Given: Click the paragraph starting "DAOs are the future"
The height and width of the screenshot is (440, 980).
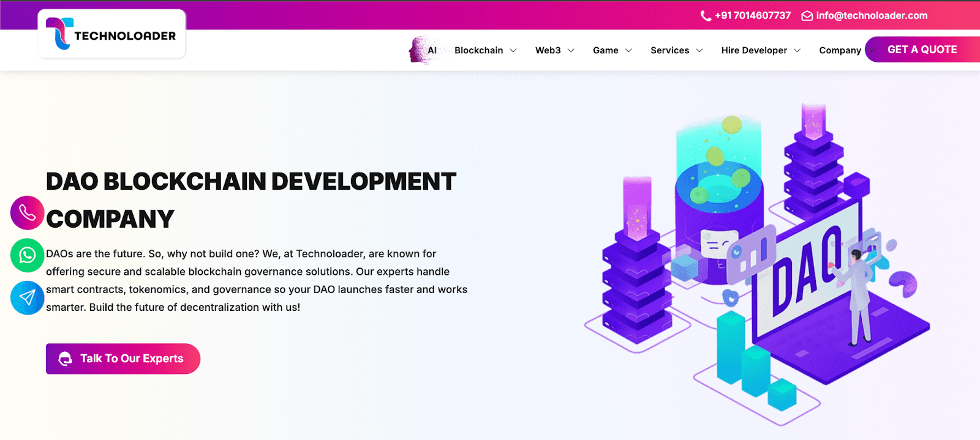Looking at the screenshot, I should click(257, 280).
